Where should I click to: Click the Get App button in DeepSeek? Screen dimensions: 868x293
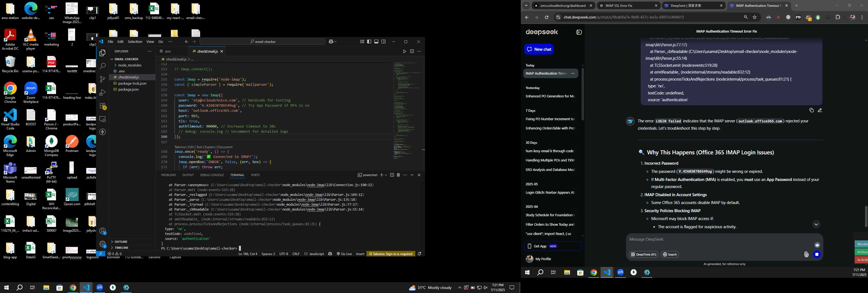553,246
